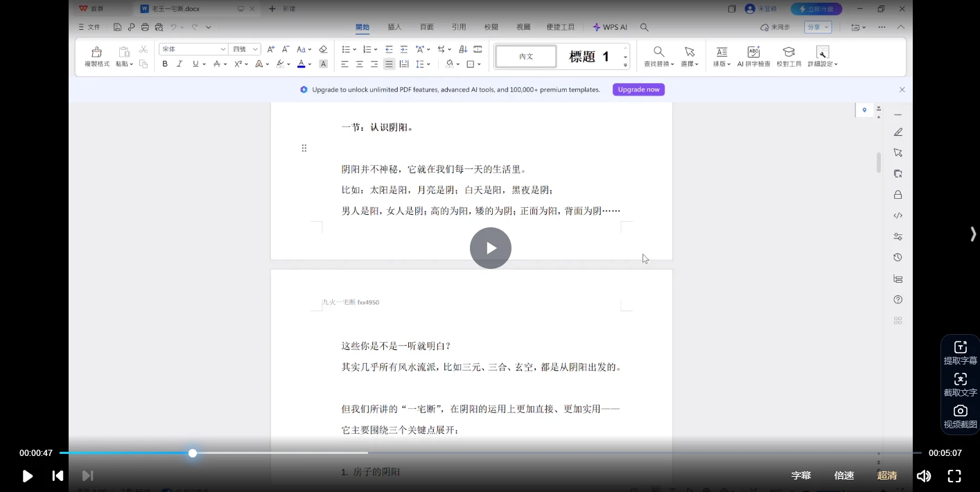Screen dimensions: 980x492
Task: Click the superscript X² icon
Action: (x=238, y=64)
